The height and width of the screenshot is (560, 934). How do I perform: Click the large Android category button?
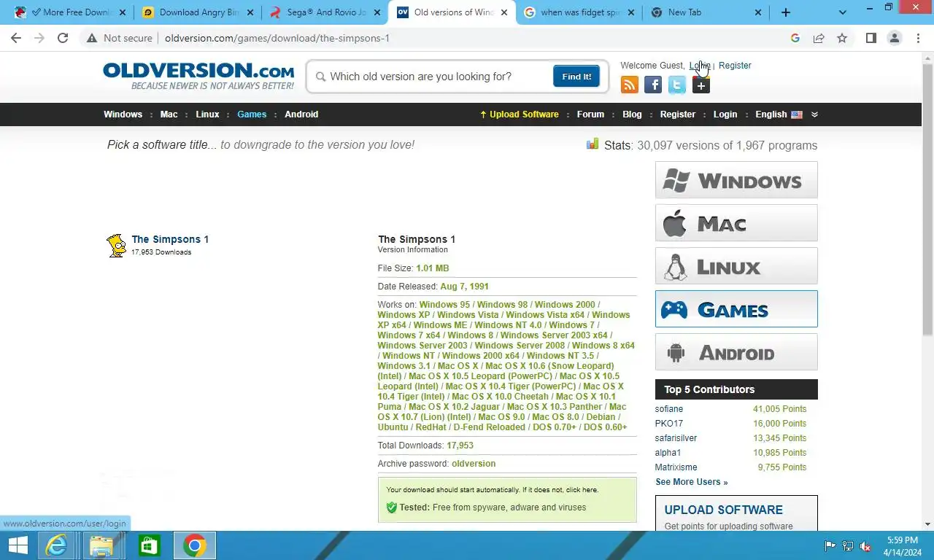[736, 352]
